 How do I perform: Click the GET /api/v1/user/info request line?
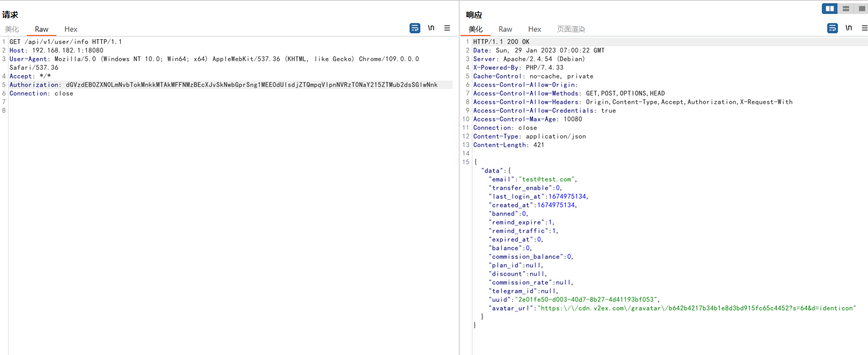[x=65, y=42]
